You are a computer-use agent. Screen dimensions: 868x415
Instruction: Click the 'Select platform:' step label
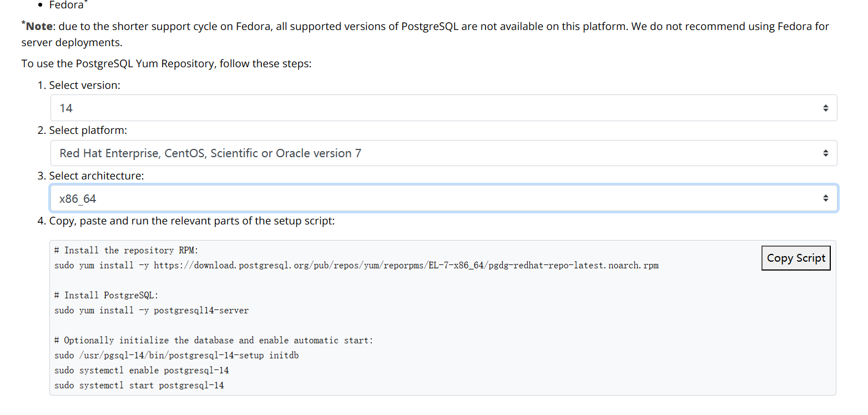pyautogui.click(x=88, y=130)
